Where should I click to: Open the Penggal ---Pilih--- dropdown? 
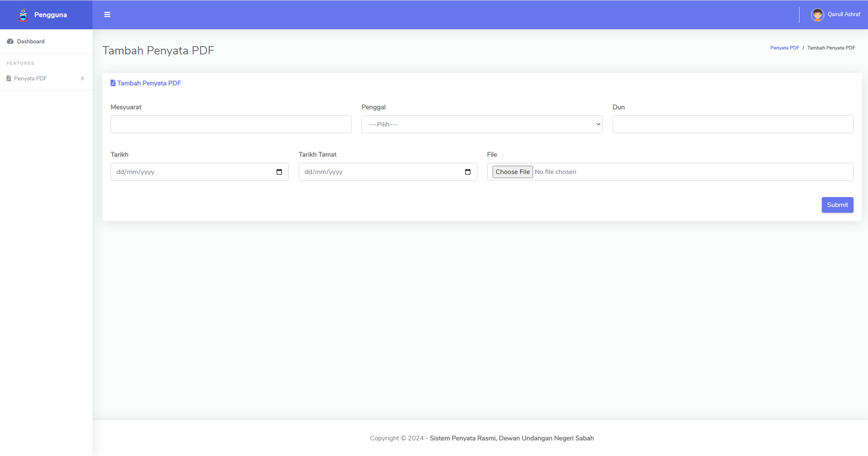coord(481,124)
